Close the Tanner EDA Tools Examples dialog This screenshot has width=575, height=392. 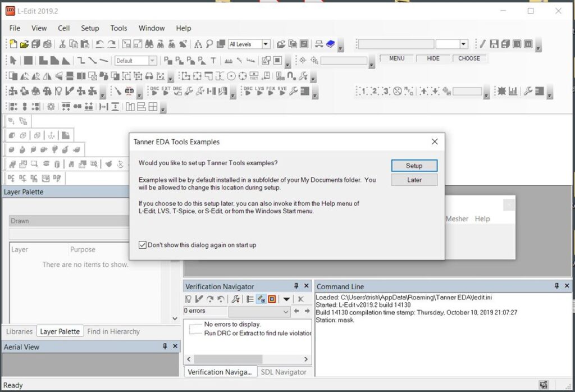pyautogui.click(x=435, y=142)
